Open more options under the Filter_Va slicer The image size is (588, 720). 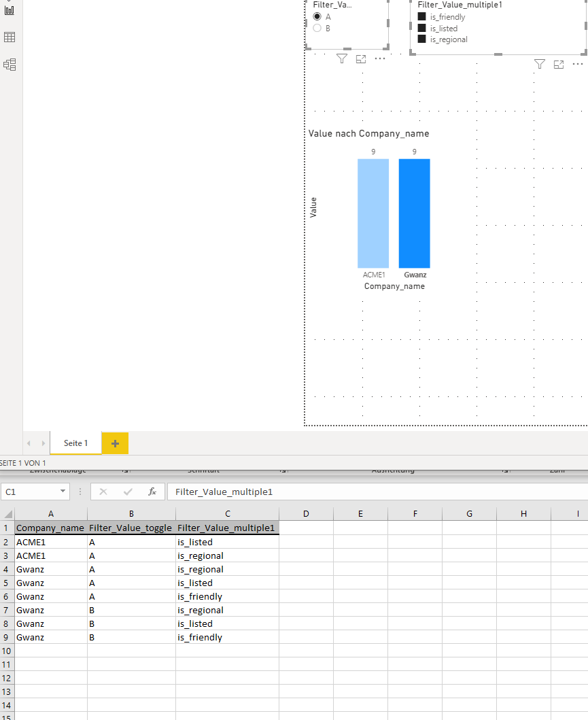tap(380, 58)
